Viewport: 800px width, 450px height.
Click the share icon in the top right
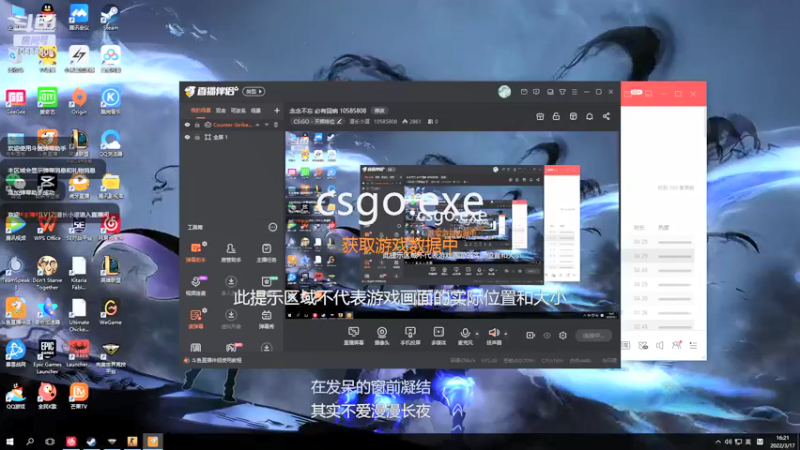[x=606, y=116]
